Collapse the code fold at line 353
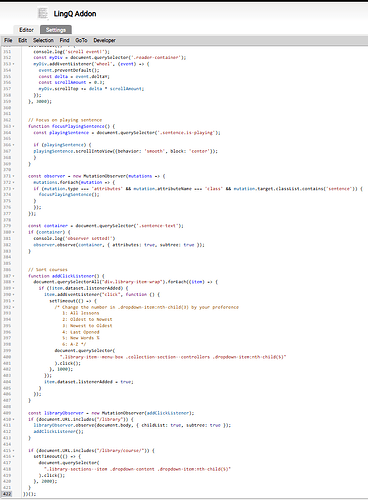Image resolution: width=368 pixels, height=500 pixels. pyautogui.click(x=14, y=64)
